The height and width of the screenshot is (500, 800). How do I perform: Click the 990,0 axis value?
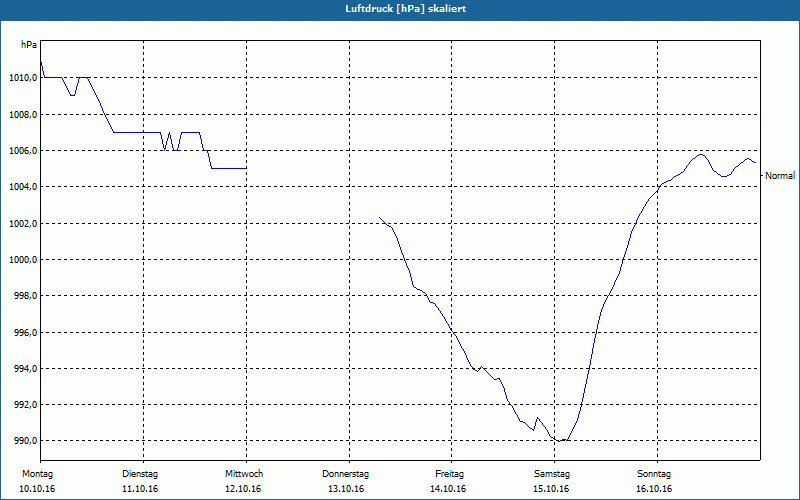click(x=28, y=441)
